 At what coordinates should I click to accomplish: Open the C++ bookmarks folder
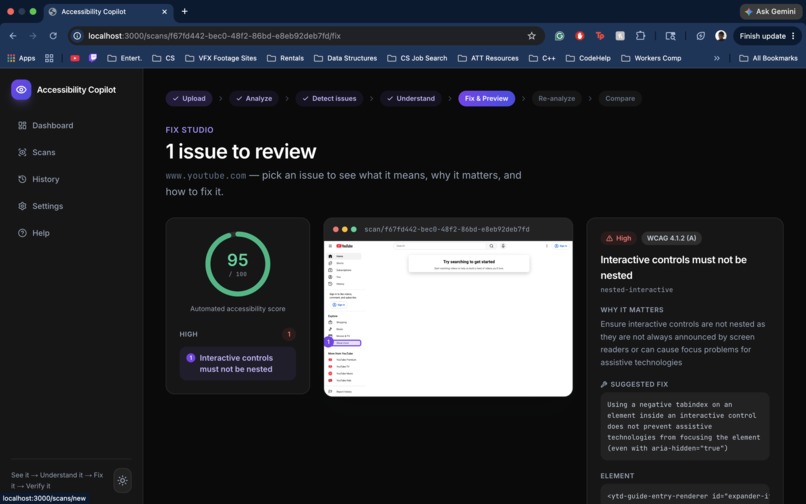point(542,58)
